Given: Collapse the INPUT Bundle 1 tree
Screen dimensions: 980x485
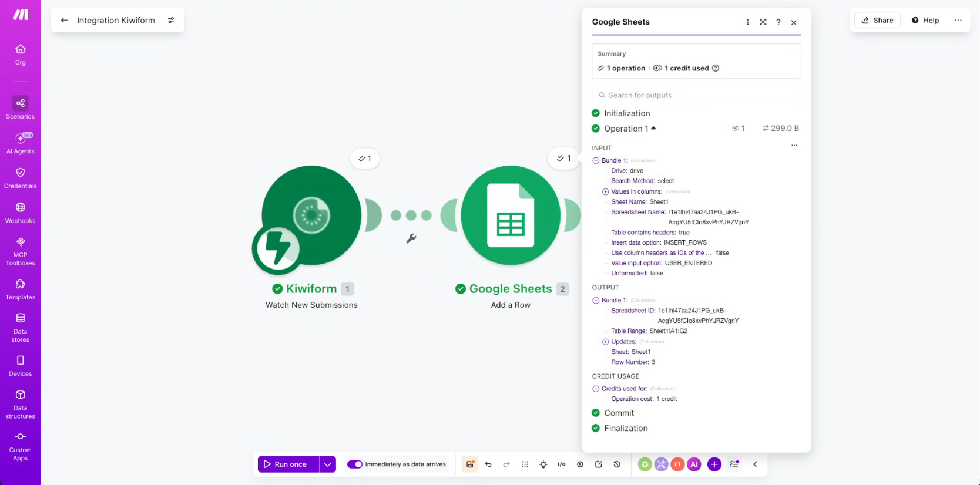Looking at the screenshot, I should (x=596, y=160).
